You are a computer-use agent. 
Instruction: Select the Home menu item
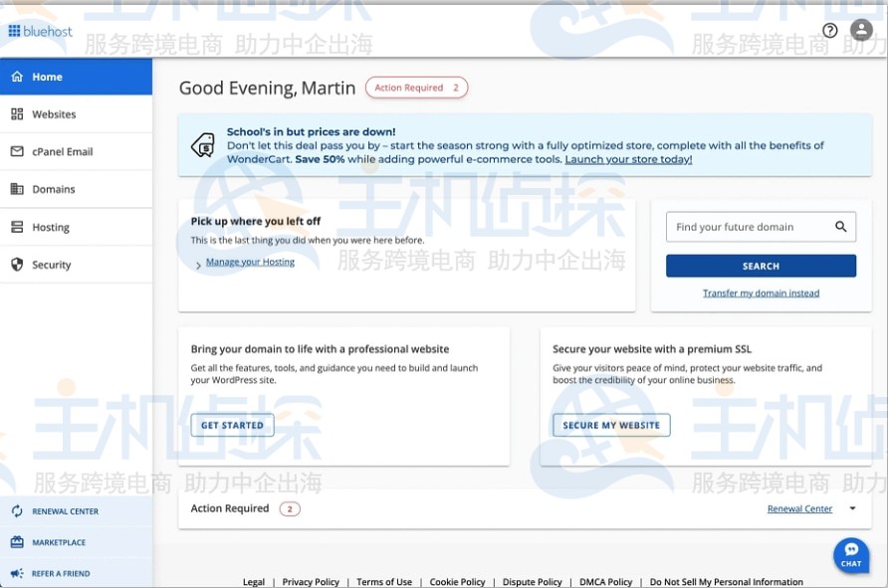pos(76,77)
